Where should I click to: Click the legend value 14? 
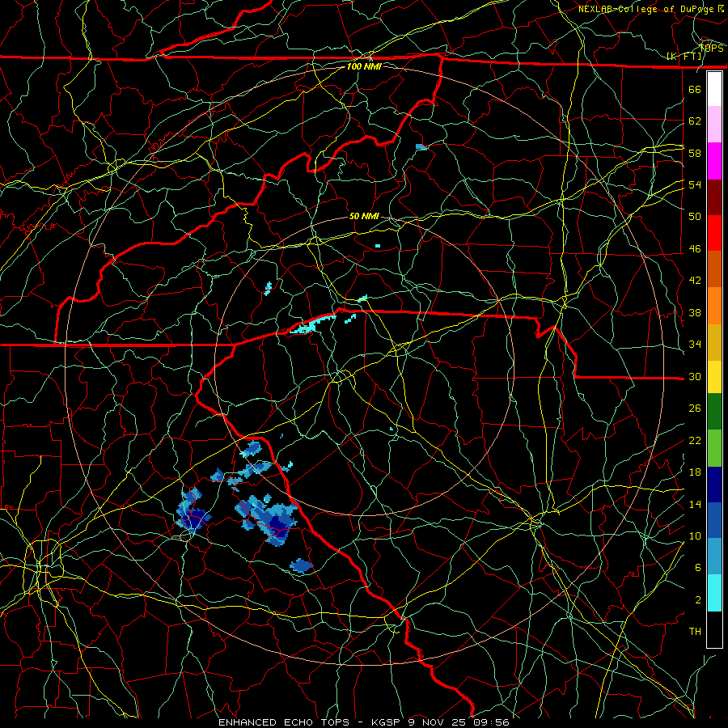tap(695, 504)
